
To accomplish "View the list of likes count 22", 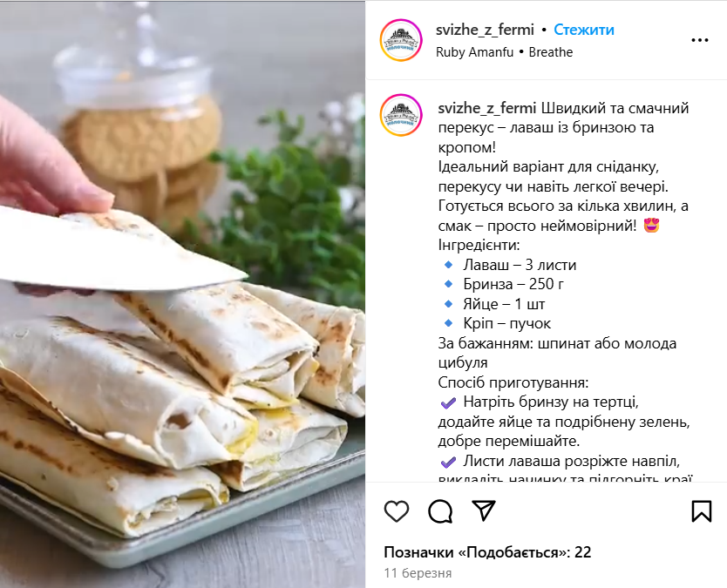I will 487,552.
